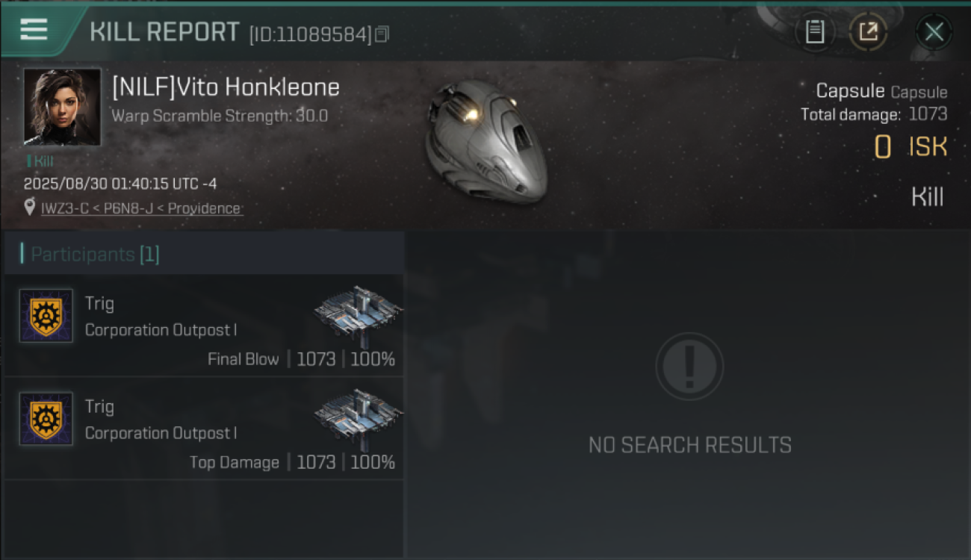Click the map pin location icon

[31, 208]
